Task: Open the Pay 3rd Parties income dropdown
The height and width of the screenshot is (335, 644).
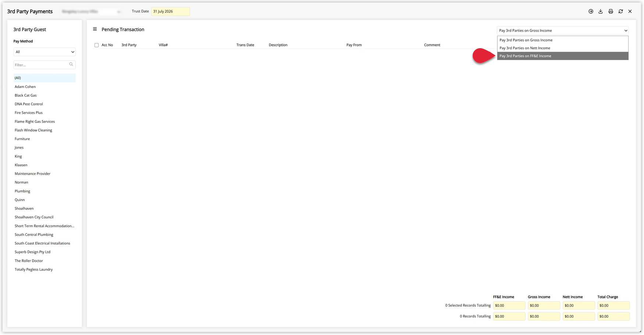Action: coord(562,31)
